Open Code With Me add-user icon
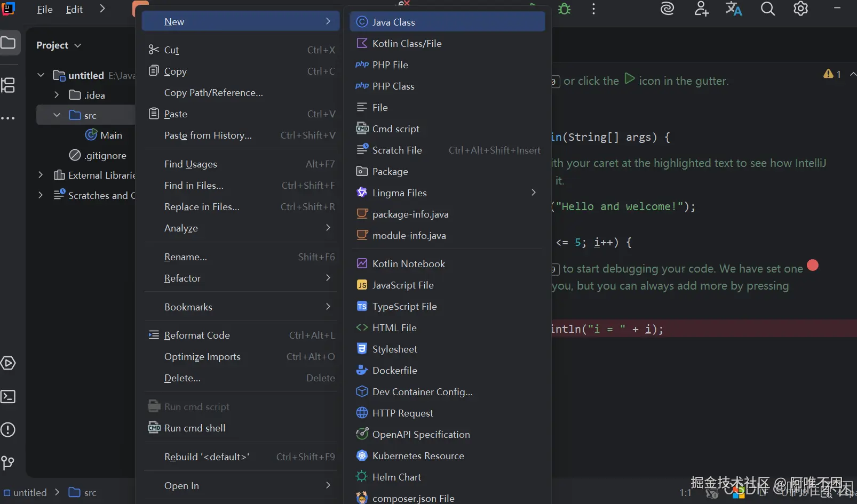Viewport: 857px width, 504px height. [701, 9]
